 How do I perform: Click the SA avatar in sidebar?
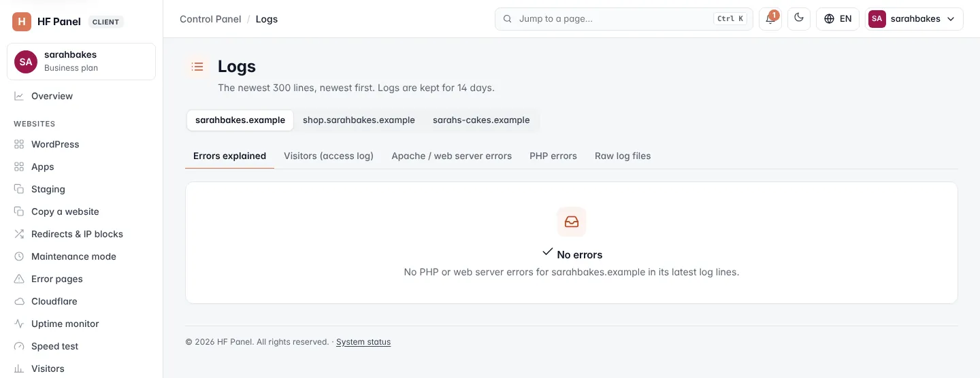pyautogui.click(x=26, y=61)
